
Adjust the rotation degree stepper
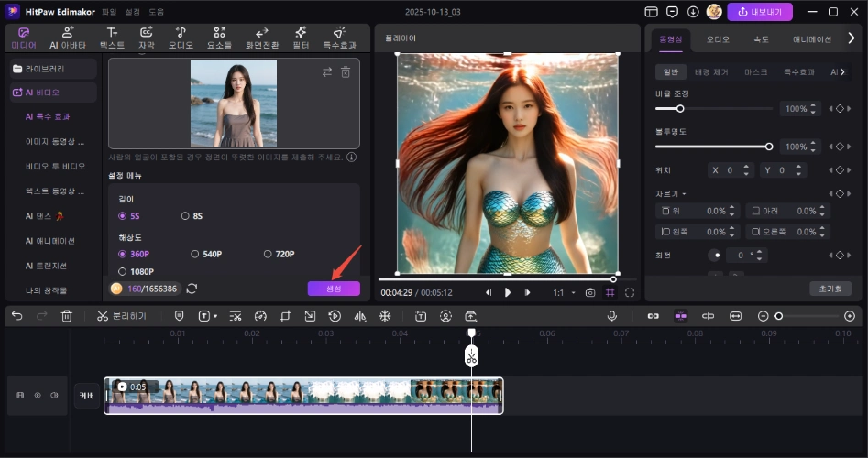coord(760,255)
